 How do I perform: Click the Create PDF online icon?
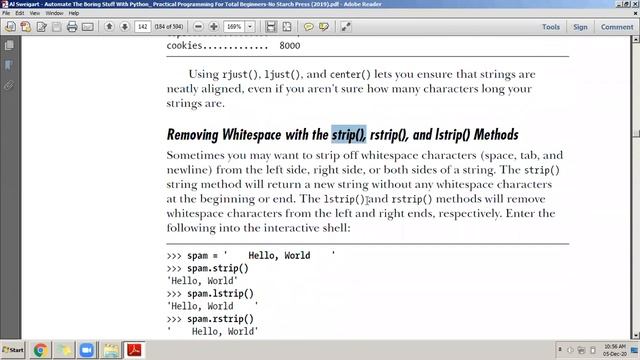pyautogui.click(x=26, y=27)
